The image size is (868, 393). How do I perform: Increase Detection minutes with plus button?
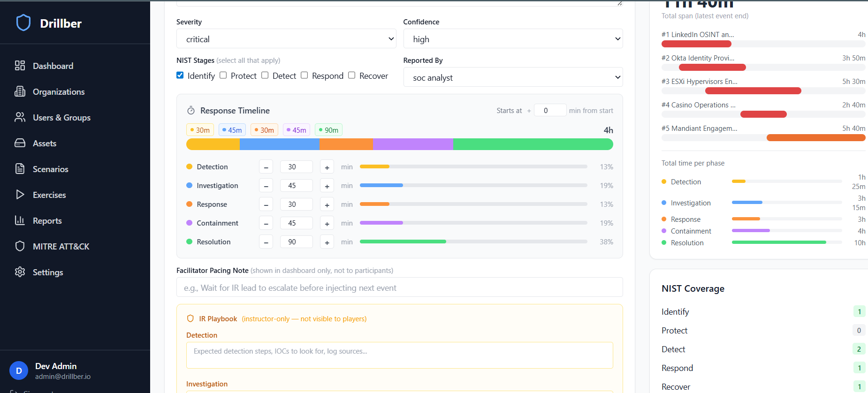(327, 167)
